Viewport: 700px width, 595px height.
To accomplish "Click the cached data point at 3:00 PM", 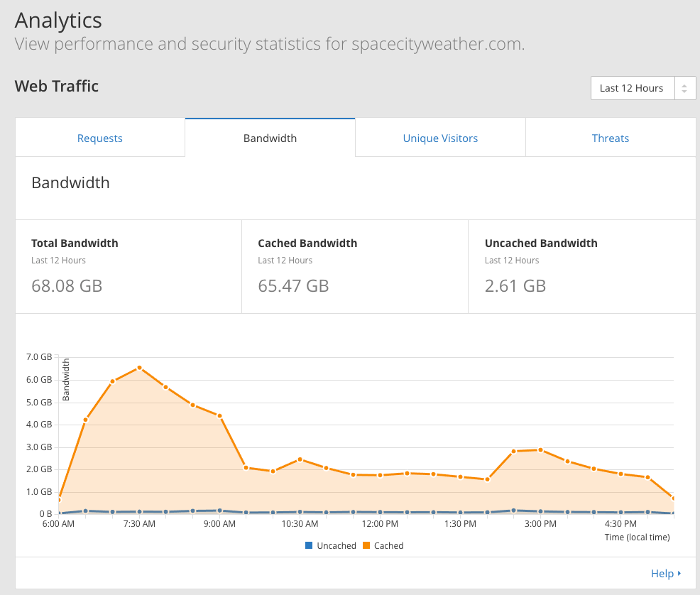I will tap(541, 450).
